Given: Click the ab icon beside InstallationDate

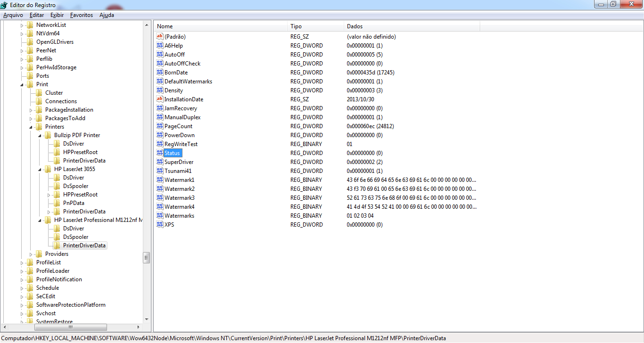Looking at the screenshot, I should click(159, 99).
